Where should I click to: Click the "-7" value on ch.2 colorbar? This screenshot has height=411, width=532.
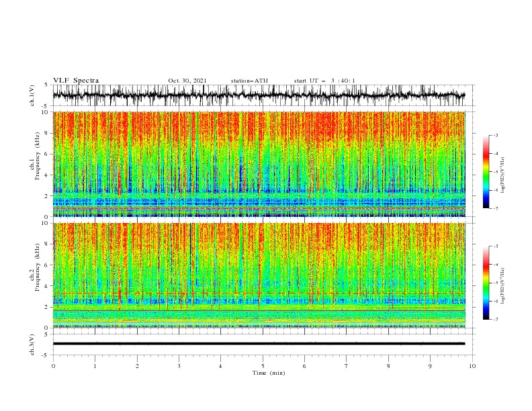coord(496,320)
